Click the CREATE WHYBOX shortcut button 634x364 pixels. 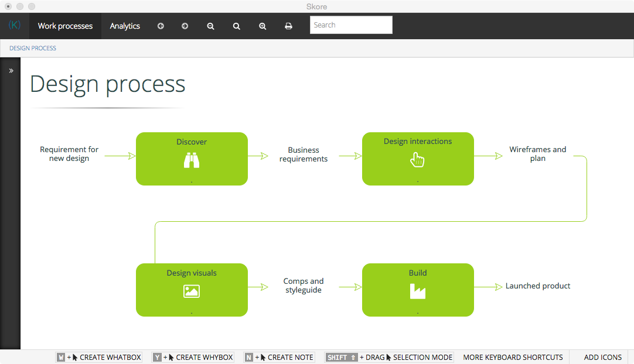(193, 358)
